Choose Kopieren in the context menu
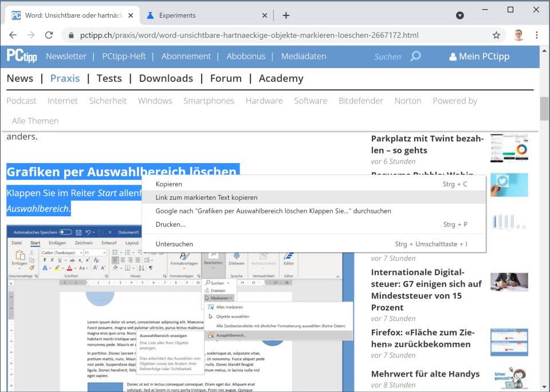This screenshot has height=392, width=550. point(314,184)
